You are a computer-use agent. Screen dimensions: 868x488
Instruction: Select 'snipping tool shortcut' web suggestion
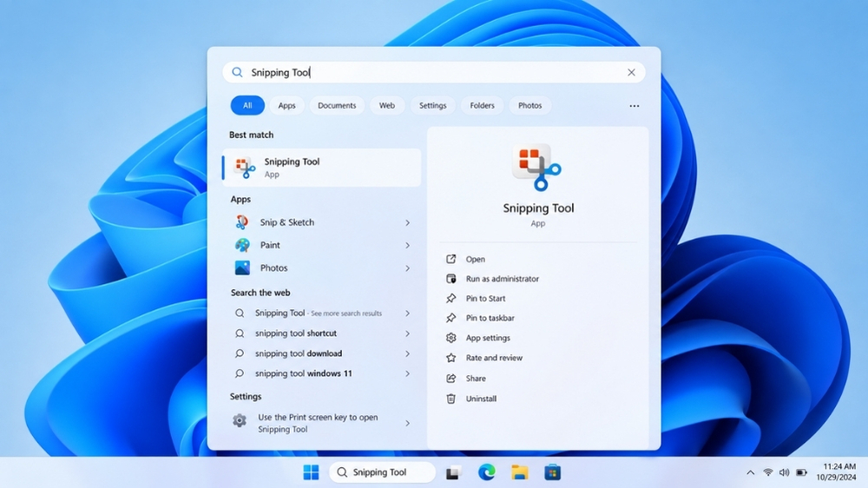click(x=296, y=333)
